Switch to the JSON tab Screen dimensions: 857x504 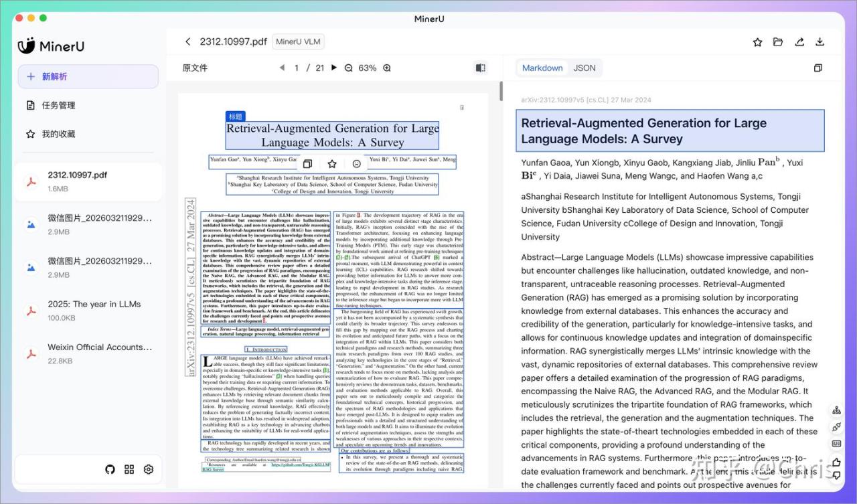click(585, 68)
